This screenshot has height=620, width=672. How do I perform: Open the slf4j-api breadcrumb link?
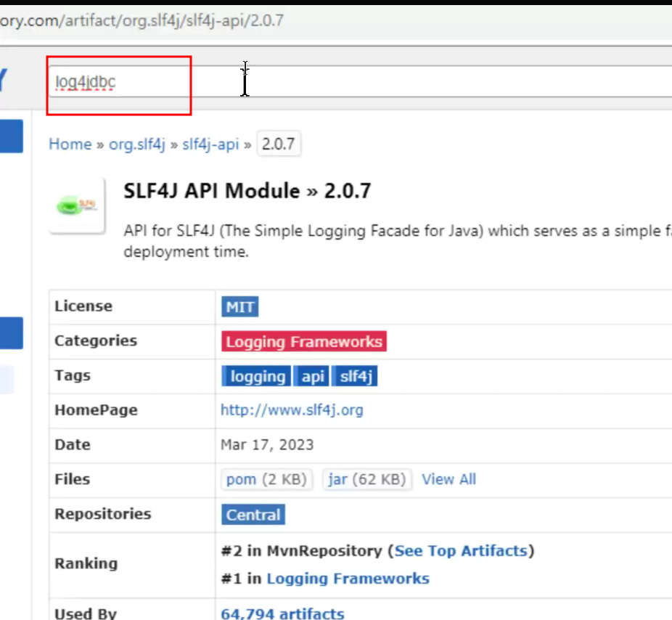tap(210, 144)
